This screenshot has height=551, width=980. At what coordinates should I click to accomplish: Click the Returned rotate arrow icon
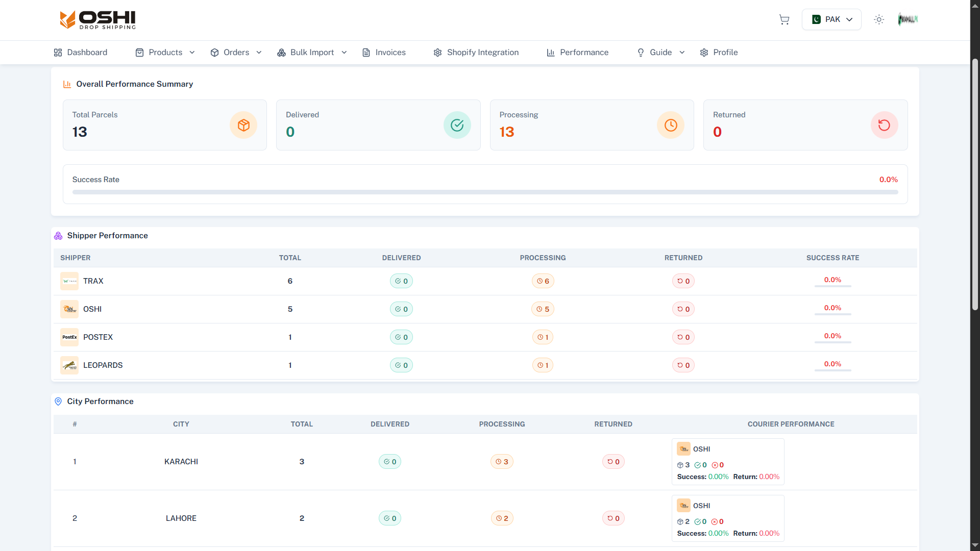[x=884, y=125]
